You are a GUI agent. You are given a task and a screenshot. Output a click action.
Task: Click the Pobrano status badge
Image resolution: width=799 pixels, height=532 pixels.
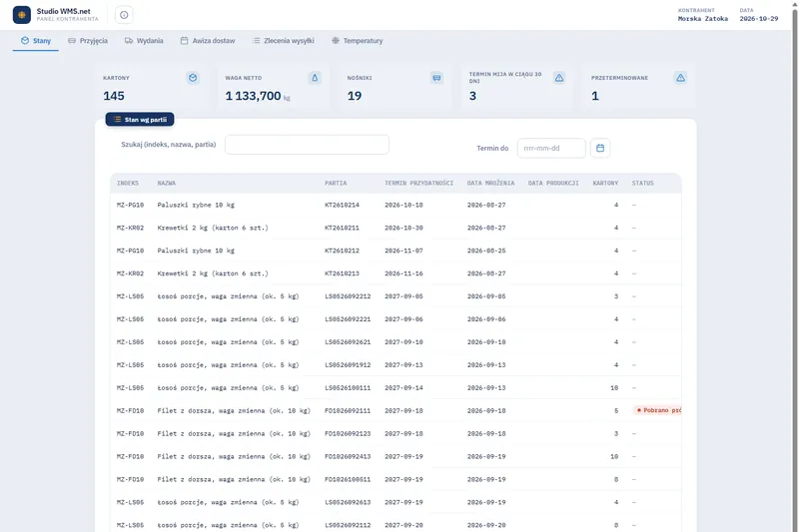click(657, 410)
